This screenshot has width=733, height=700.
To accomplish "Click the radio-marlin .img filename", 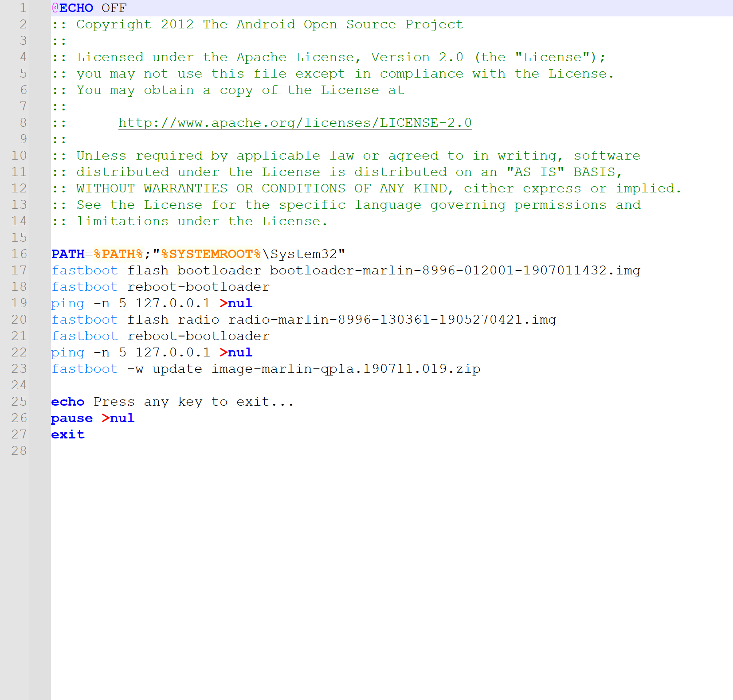I will pyautogui.click(x=392, y=320).
